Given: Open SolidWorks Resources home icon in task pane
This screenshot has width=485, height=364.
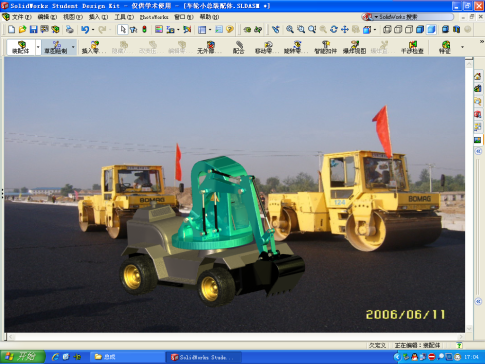Looking at the screenshot, I should click(x=478, y=76).
